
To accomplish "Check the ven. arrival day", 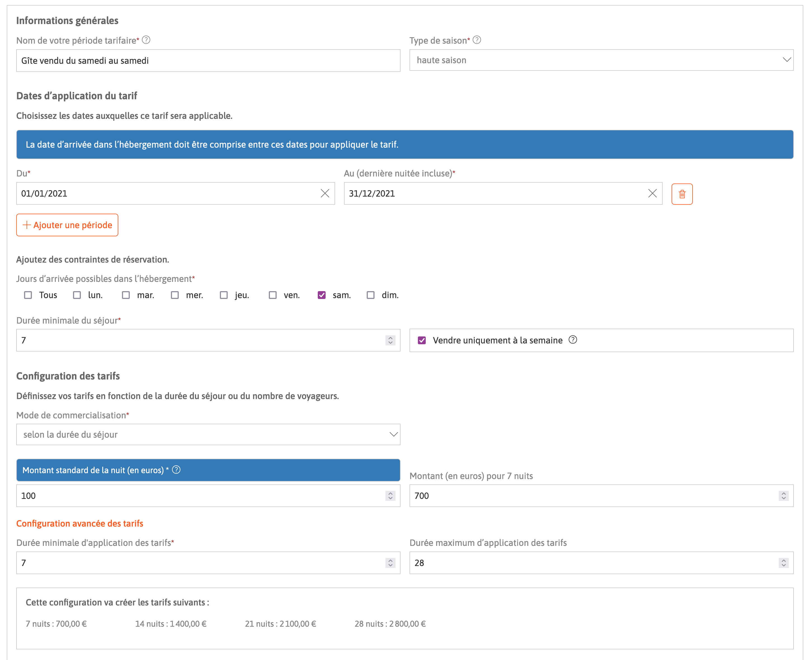I will (272, 295).
